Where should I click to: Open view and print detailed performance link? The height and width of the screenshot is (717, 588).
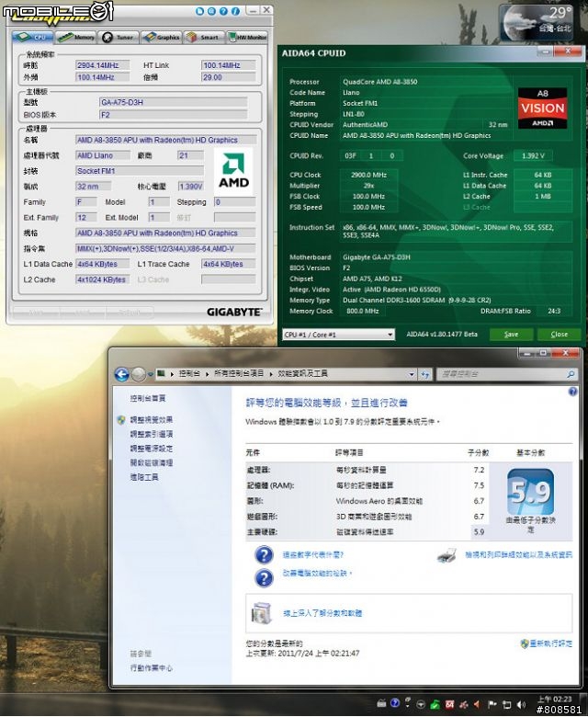pos(518,555)
